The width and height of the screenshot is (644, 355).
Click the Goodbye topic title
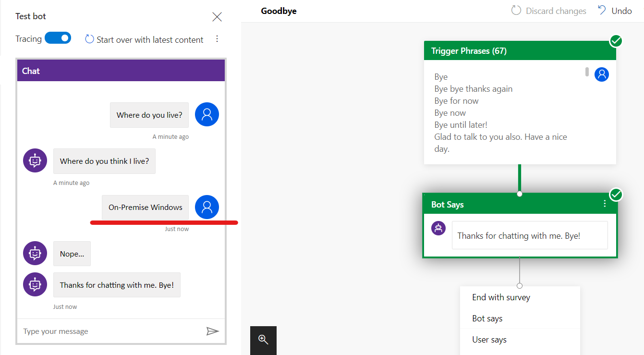point(279,11)
